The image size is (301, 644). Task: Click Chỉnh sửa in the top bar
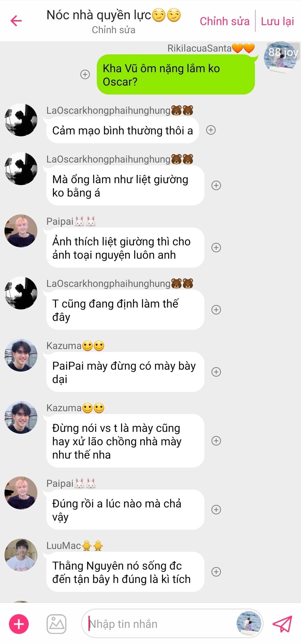tap(224, 21)
